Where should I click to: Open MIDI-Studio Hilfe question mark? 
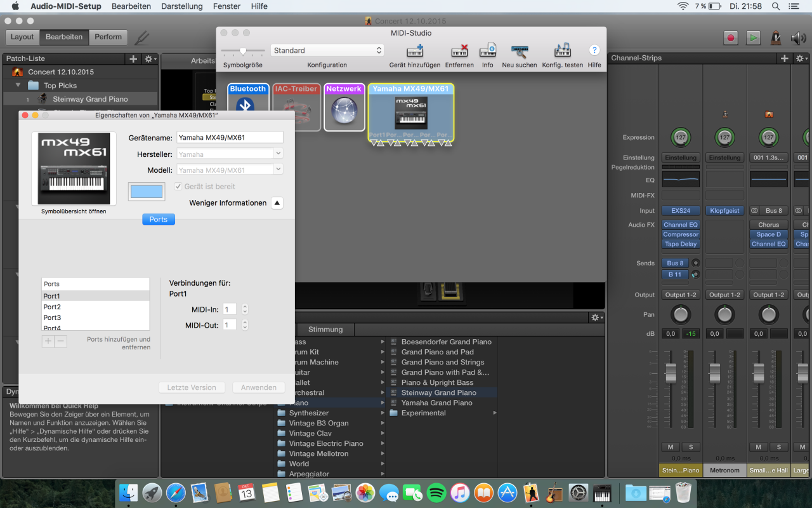click(x=594, y=50)
